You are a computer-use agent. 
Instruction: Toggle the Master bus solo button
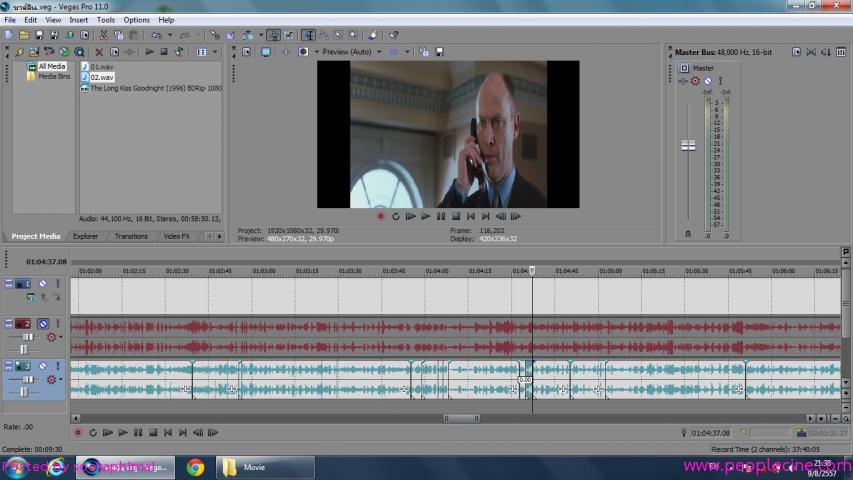(x=721, y=81)
